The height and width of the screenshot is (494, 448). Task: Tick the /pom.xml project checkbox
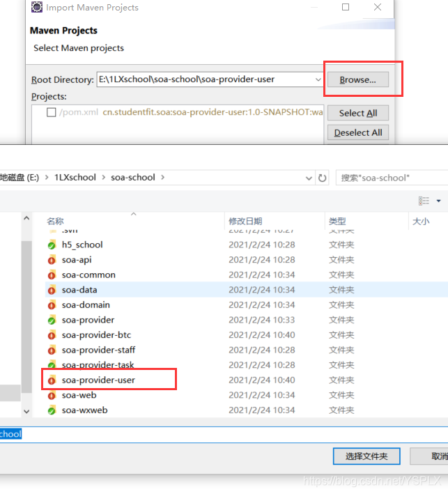pyautogui.click(x=51, y=112)
